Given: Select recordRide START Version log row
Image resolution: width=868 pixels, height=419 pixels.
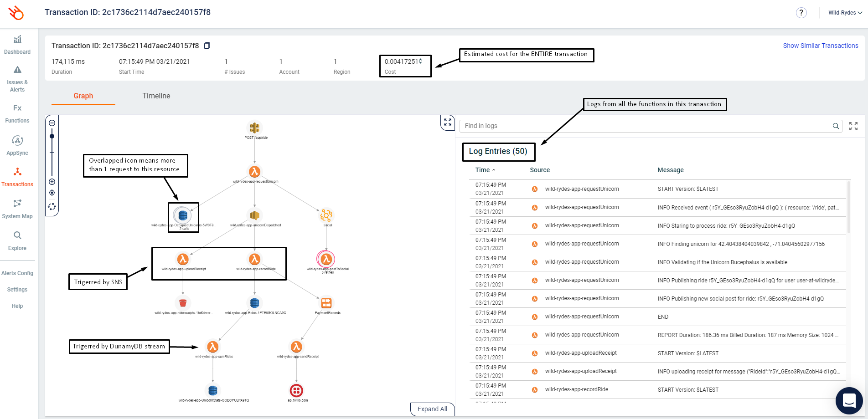Looking at the screenshot, I should click(x=657, y=389).
